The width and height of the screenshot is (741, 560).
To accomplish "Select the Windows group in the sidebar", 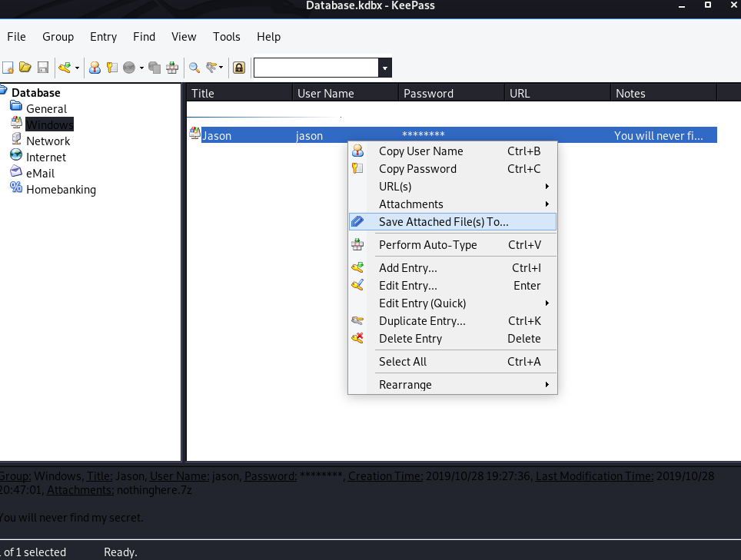I will click(x=49, y=124).
